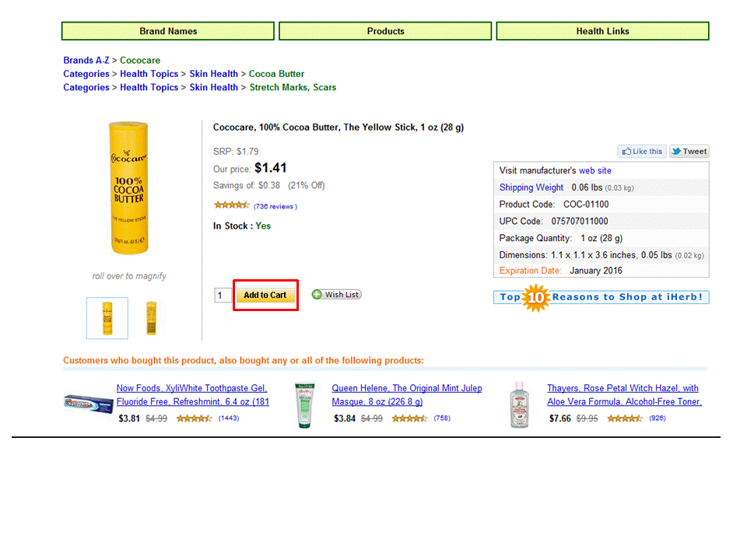Screen dimensions: 747x560
Task: Open the 758 reviews count link
Action: (x=442, y=418)
